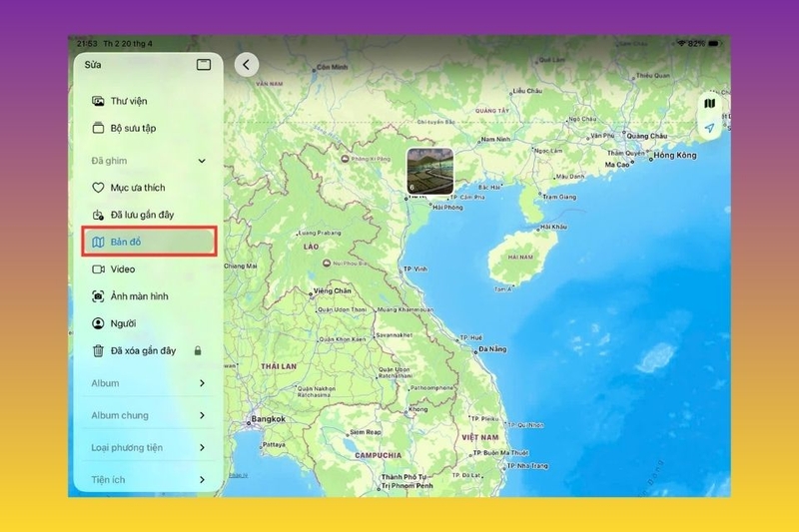
Task: Click the Hải Khẩu label
Action: [x=553, y=227]
